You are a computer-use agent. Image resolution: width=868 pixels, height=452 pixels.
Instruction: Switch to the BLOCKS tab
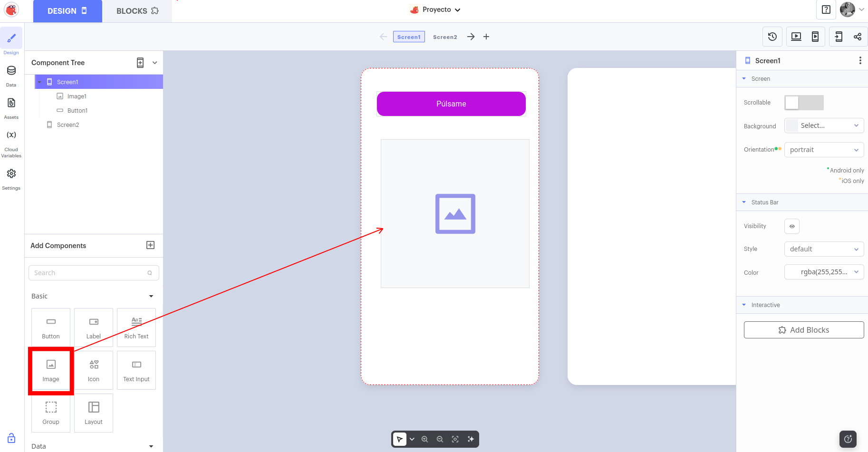click(x=137, y=11)
